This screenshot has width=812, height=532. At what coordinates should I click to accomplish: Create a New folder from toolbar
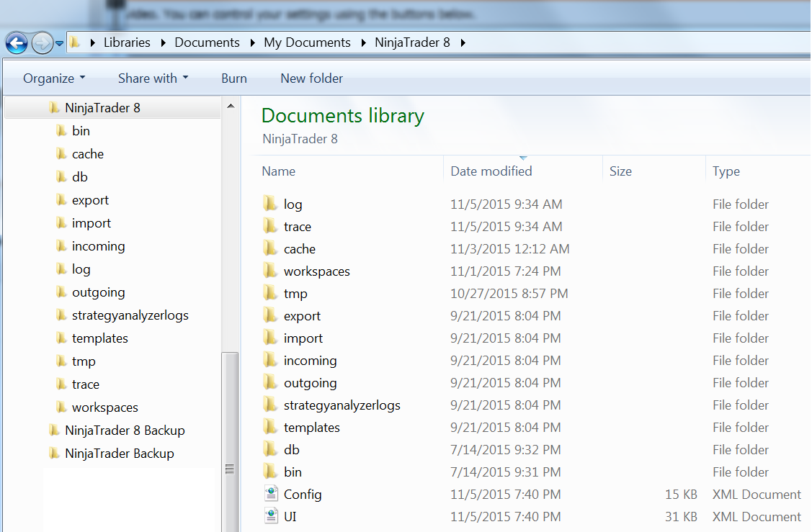point(312,78)
